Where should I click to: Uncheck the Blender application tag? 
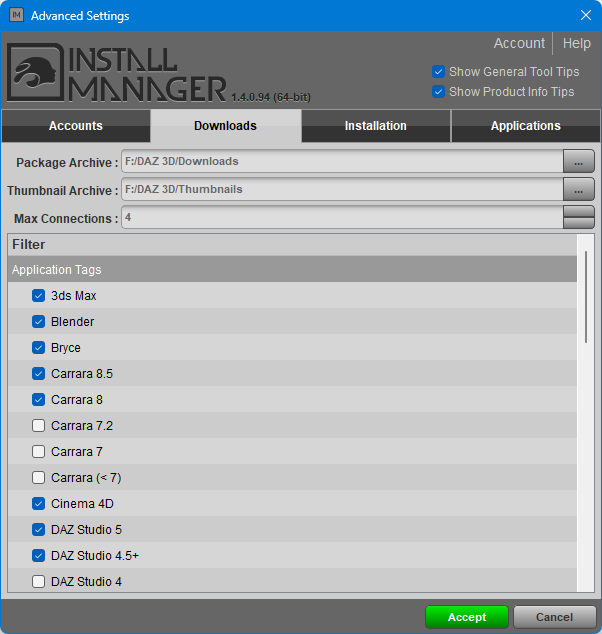pos(39,322)
